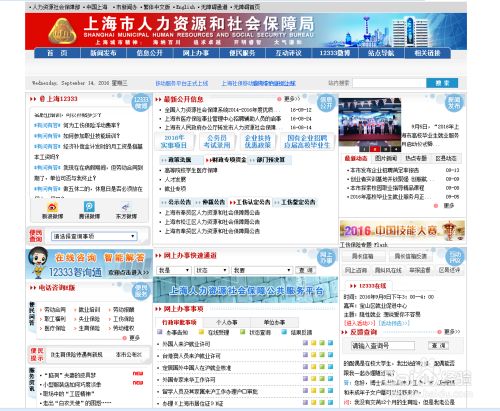500x411 pixels.
Task: Click 更多>> next to 最新公开信息
Action: tap(292, 99)
